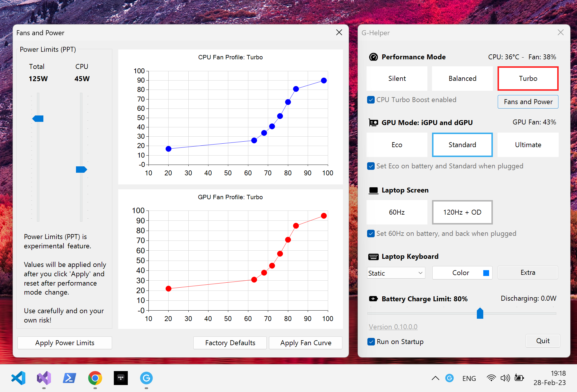
Task: Open Google Chrome from taskbar
Action: (x=95, y=378)
